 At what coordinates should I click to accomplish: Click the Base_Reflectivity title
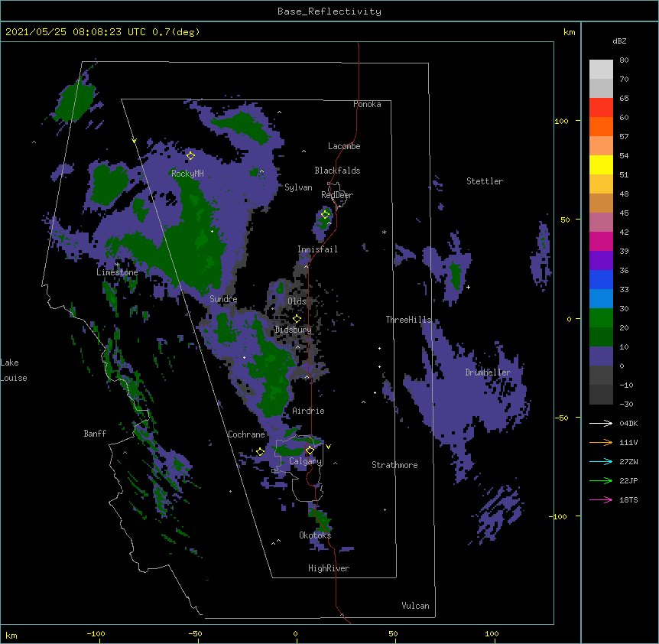pos(329,11)
